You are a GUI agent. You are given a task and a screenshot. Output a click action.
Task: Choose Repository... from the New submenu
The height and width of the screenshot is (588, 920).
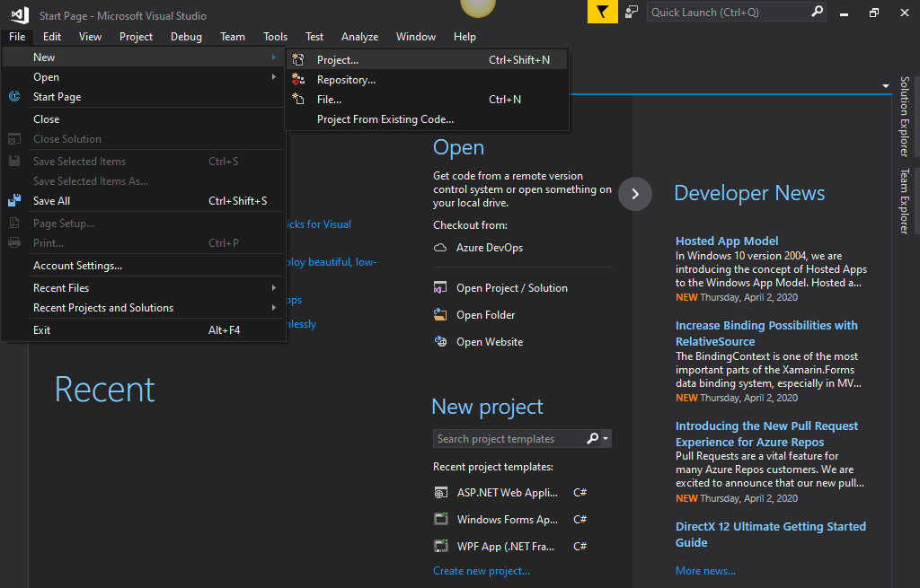(427, 80)
